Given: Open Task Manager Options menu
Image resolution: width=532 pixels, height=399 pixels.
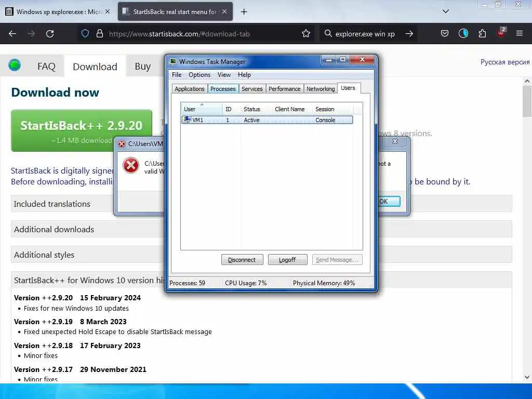Looking at the screenshot, I should (x=199, y=75).
